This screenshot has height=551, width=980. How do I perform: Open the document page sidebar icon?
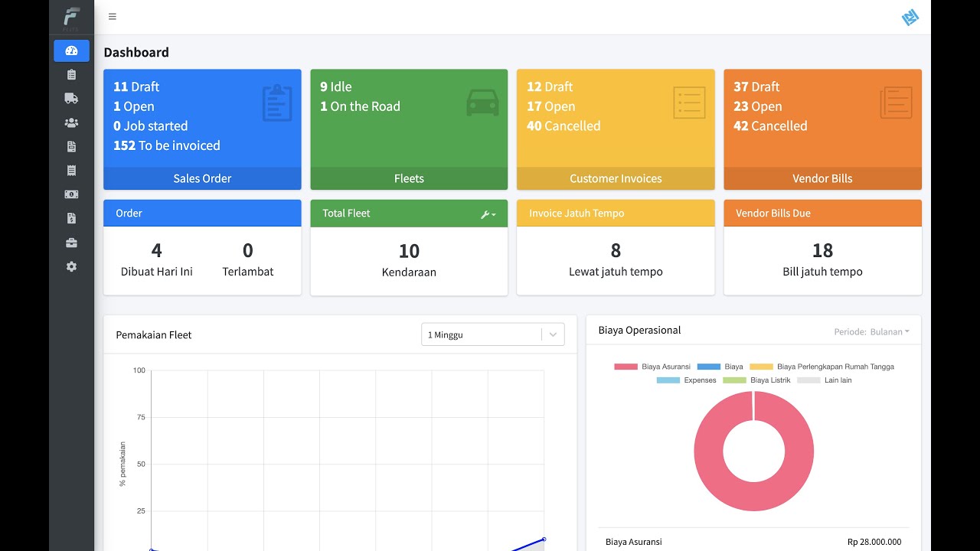[x=71, y=146]
